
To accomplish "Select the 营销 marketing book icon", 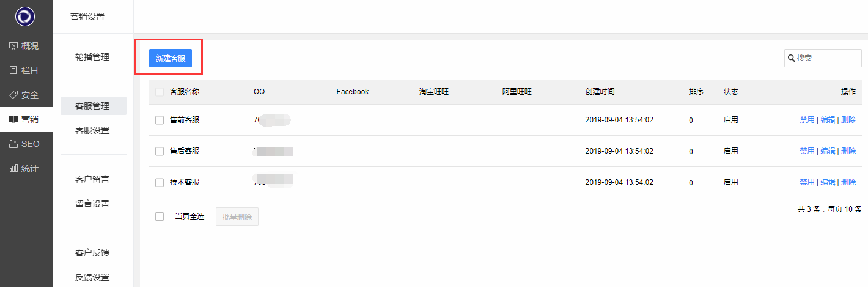I will coord(13,119).
